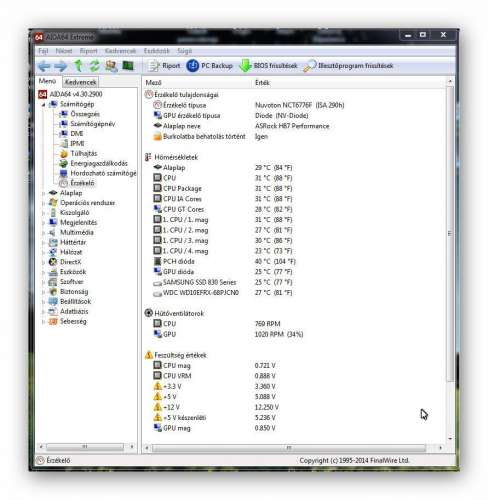Click the Hűtőventilátorok fan icon
The width and height of the screenshot is (488, 500).
149,313
